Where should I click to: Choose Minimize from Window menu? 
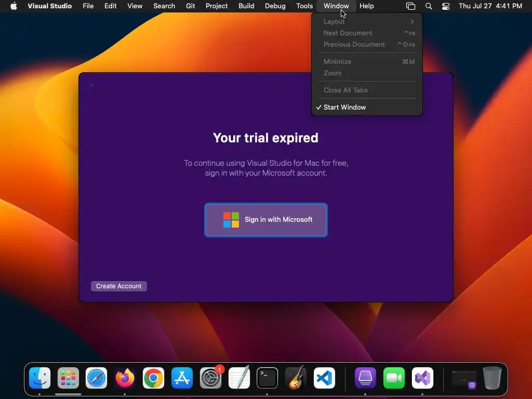coord(367,61)
